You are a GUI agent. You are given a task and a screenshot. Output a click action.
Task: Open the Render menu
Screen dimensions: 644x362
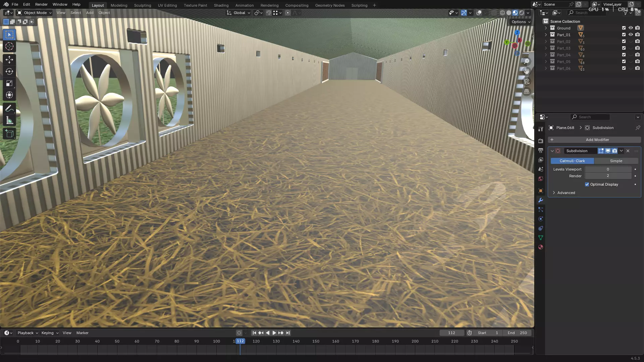[x=41, y=4]
